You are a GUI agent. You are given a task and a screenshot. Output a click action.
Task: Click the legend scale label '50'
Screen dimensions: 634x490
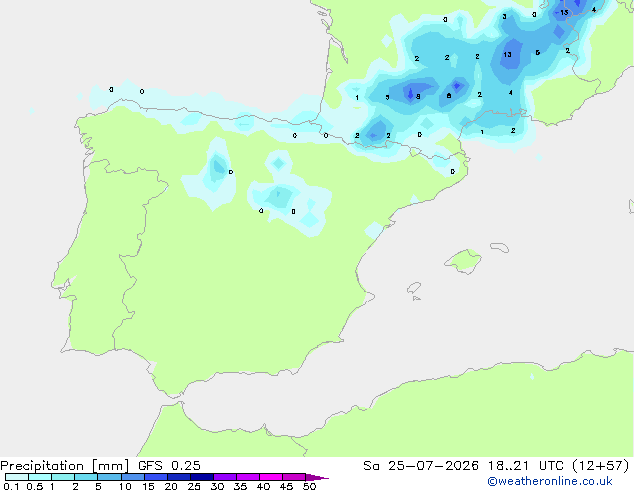(x=309, y=486)
